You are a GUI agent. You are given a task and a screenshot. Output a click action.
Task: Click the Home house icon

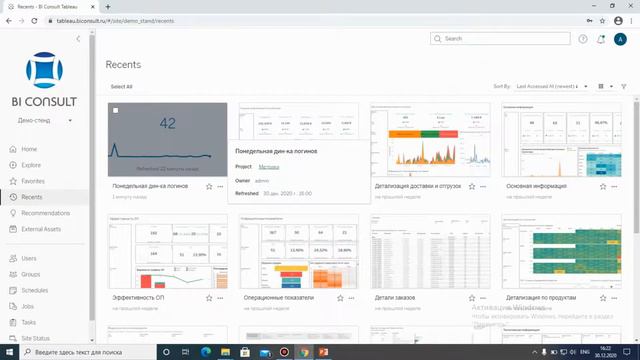coord(13,149)
